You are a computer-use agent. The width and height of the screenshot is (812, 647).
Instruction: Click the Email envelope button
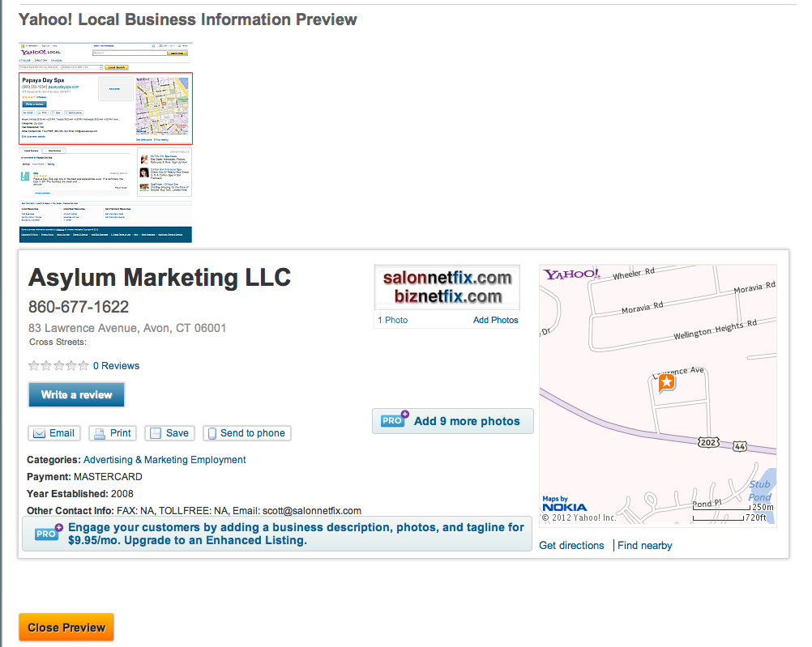[x=53, y=433]
